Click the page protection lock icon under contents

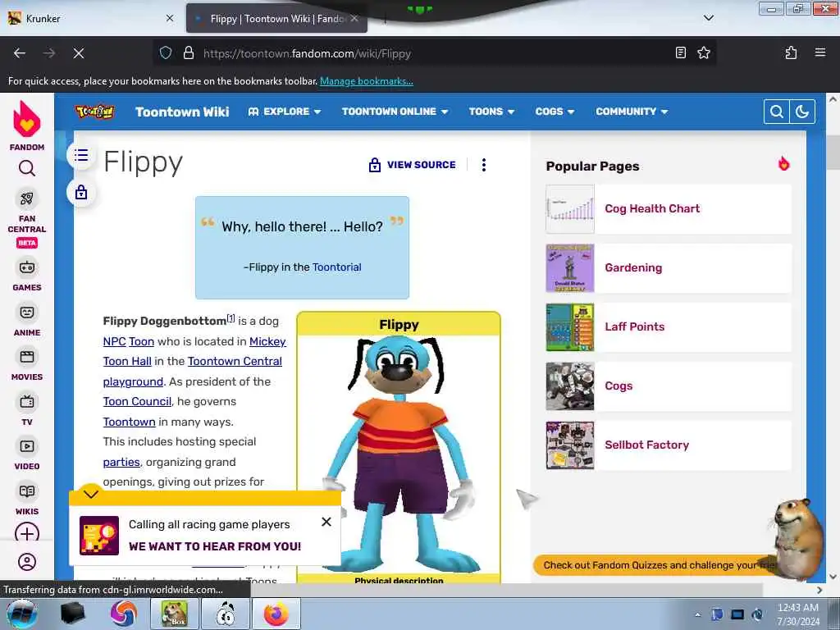(x=81, y=192)
